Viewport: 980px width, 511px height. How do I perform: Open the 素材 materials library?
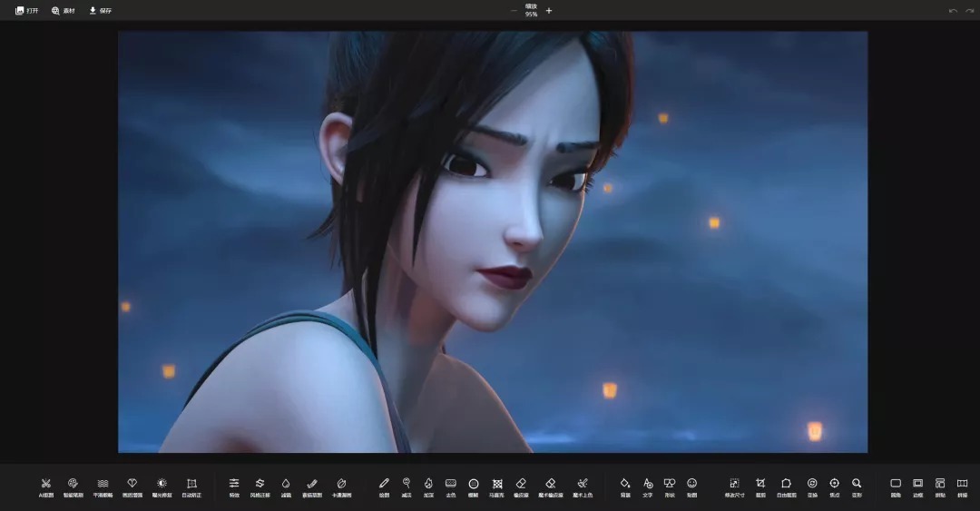tap(64, 11)
